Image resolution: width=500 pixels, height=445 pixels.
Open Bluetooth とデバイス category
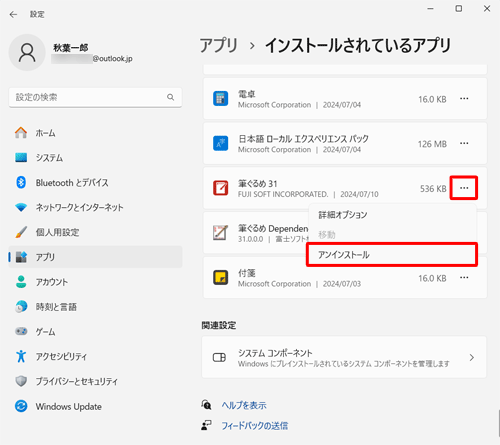click(x=95, y=182)
